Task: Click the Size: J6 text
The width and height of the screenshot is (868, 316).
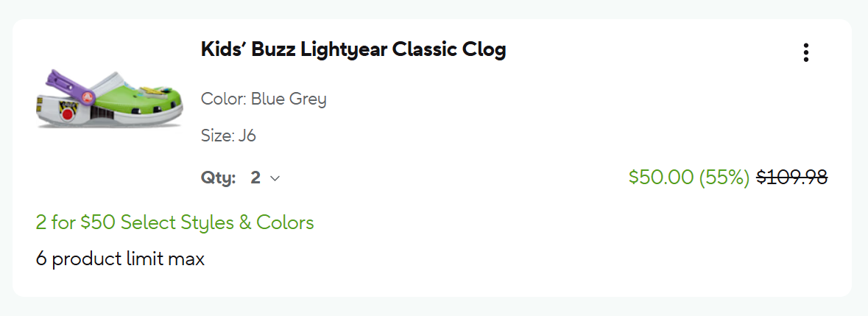Action: coord(228,136)
